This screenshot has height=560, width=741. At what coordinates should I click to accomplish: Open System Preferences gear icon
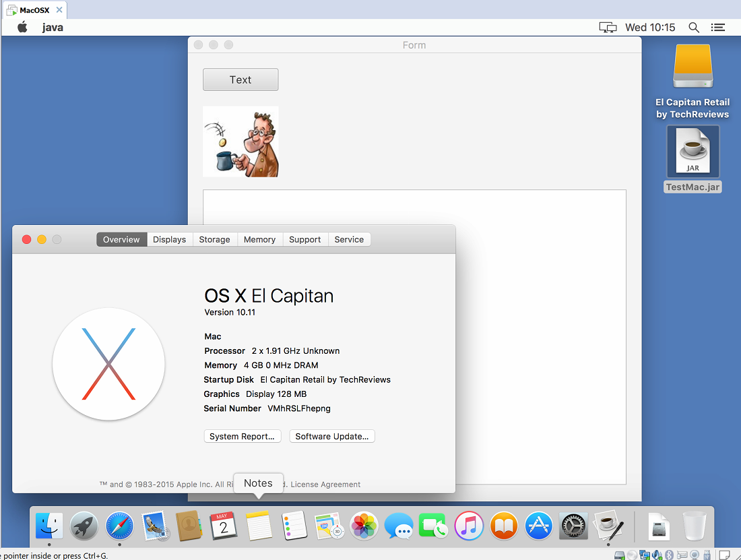[573, 526]
